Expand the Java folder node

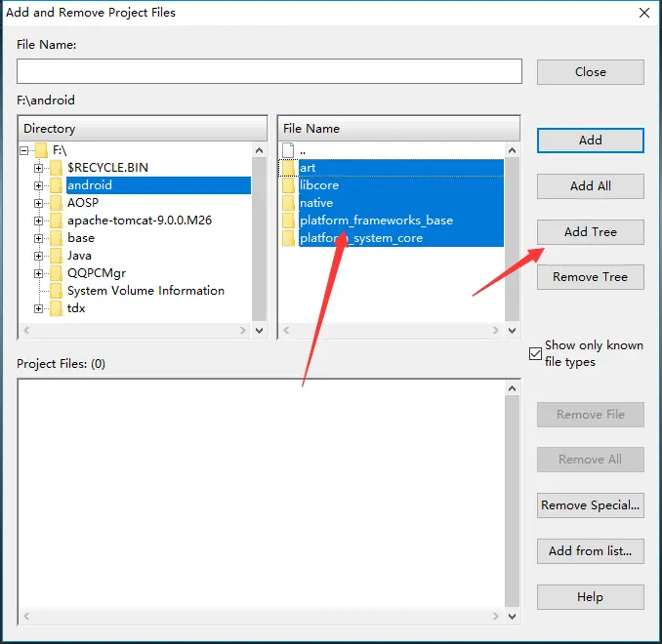(x=38, y=257)
